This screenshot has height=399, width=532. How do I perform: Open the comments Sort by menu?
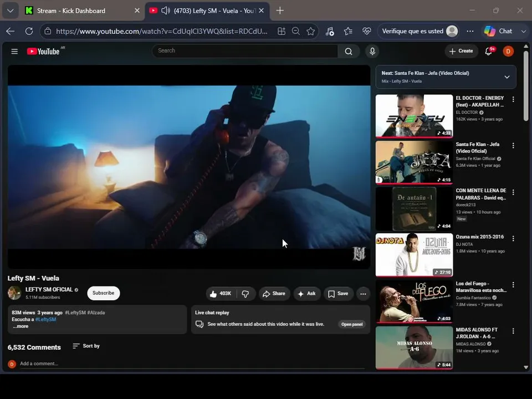coord(86,346)
